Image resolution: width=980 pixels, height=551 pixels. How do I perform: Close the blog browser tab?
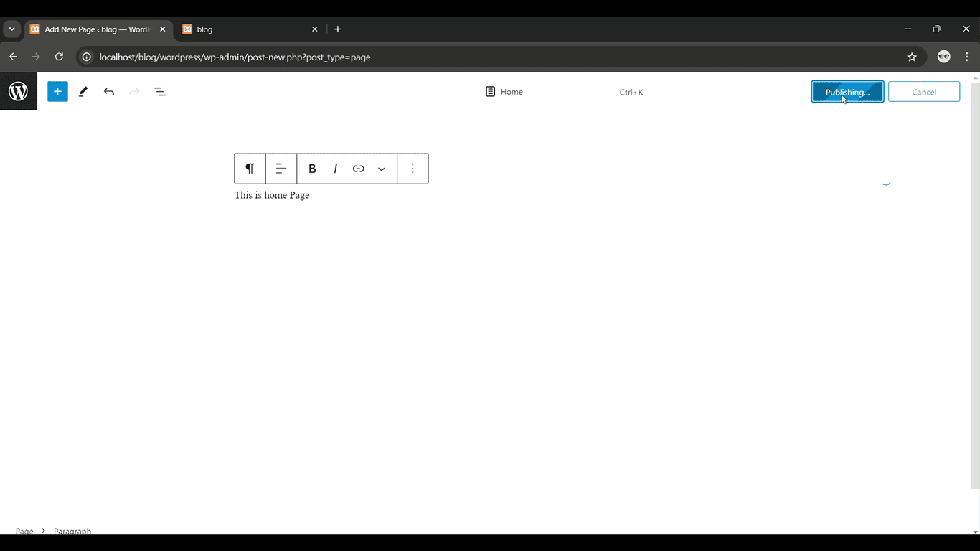[314, 29]
